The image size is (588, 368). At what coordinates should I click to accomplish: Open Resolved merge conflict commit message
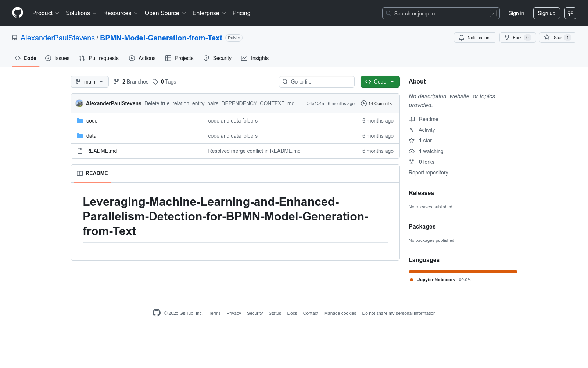tap(254, 151)
